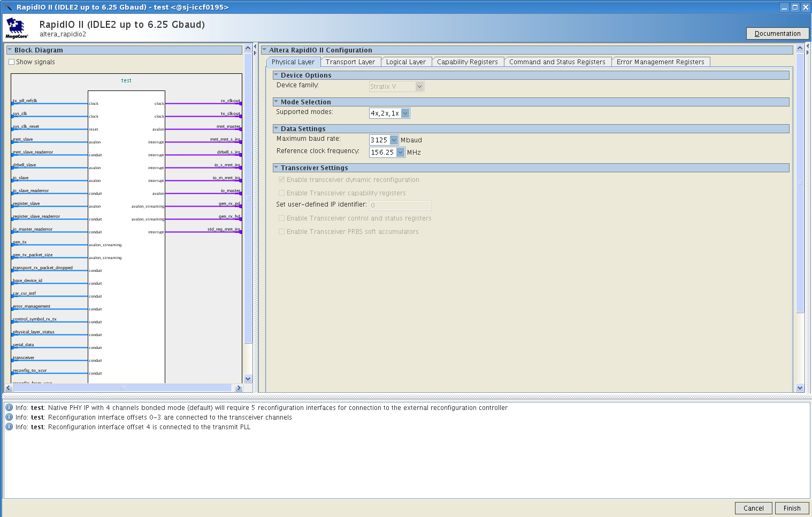
Task: Click the block diagram horizontal scrollbar thumb
Action: (122, 388)
